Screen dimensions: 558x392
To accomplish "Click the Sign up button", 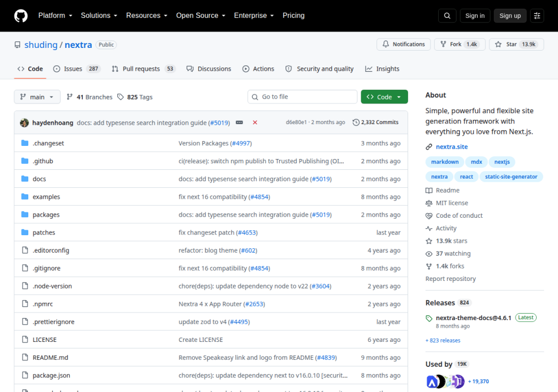I will [x=510, y=16].
